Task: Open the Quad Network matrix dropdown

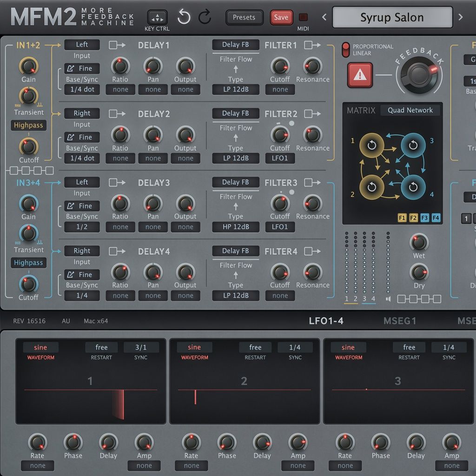Action: pos(410,110)
